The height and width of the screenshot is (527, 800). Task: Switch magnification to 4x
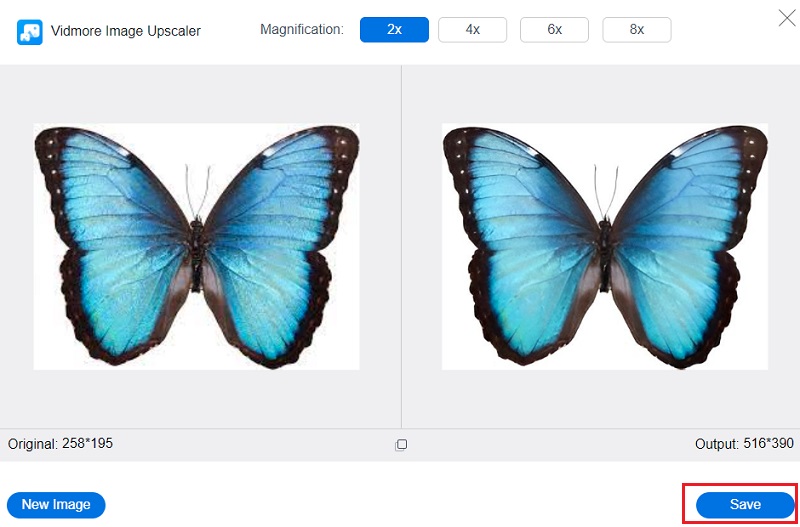pyautogui.click(x=472, y=30)
